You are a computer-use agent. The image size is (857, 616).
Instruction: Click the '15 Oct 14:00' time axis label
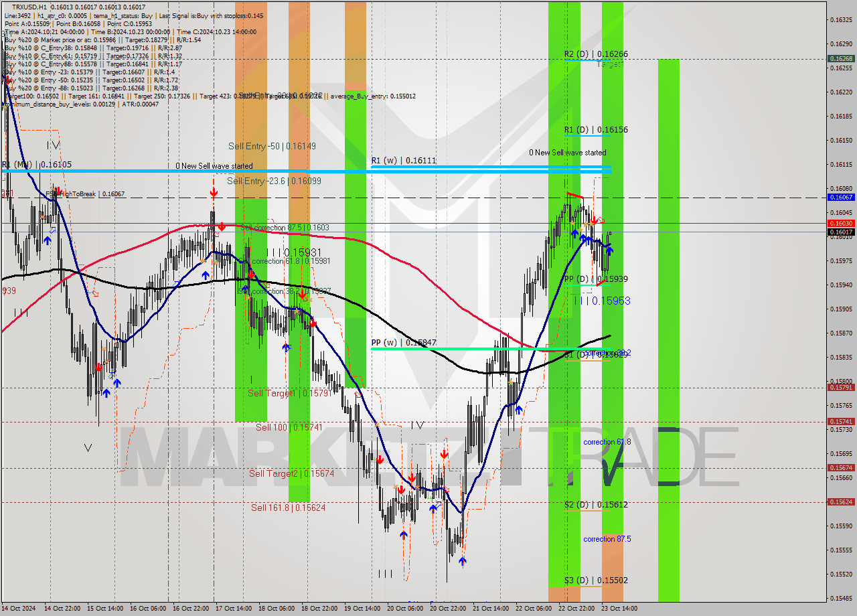105,609
